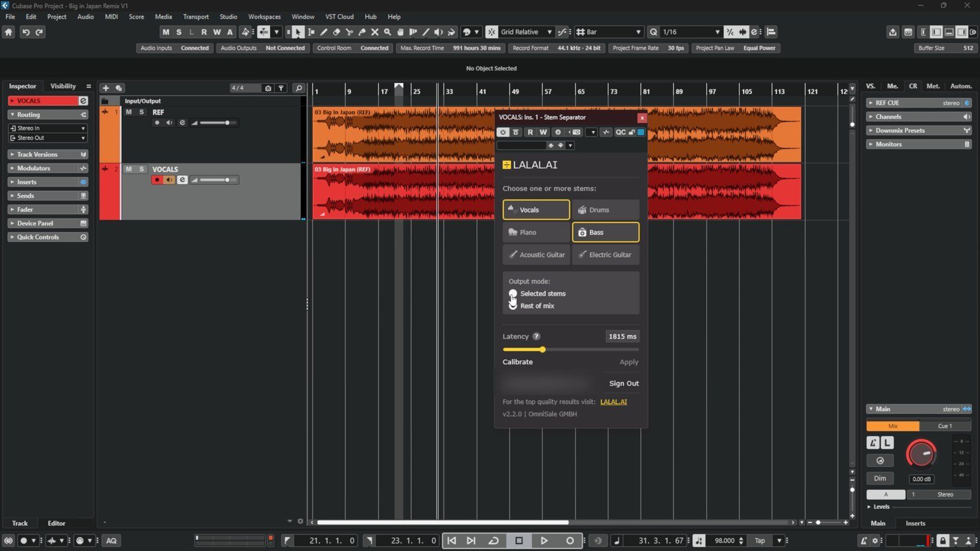The width and height of the screenshot is (980, 551).
Task: Open the track search magnifier icon
Action: pos(299,88)
